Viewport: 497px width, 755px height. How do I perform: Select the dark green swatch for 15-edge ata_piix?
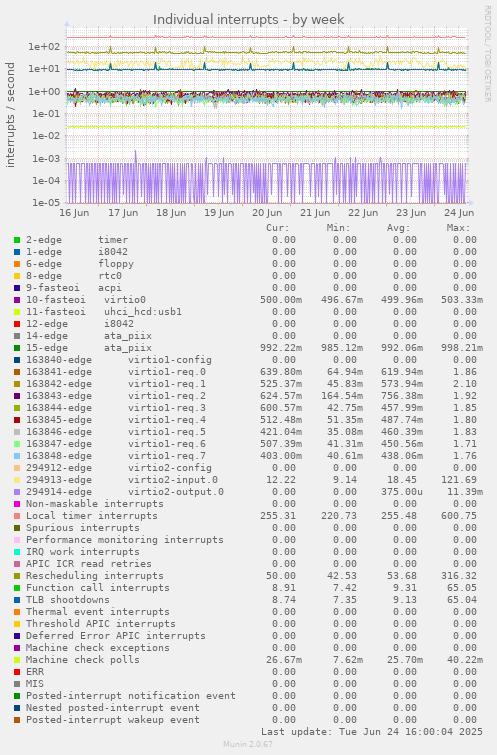(x=17, y=348)
